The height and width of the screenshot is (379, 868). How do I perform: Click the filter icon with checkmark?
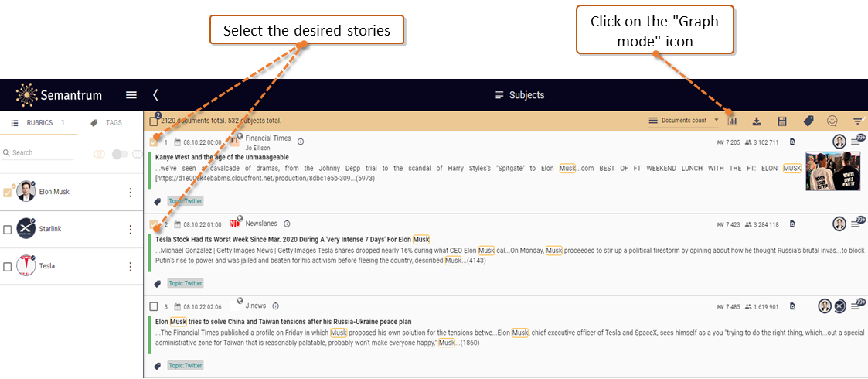858,121
